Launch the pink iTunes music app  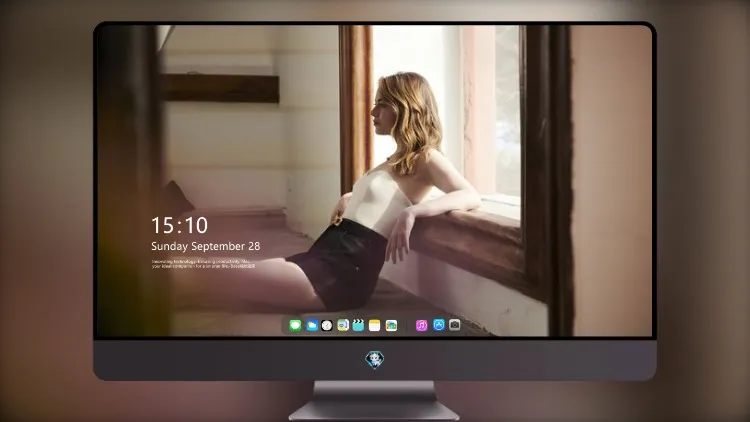click(421, 325)
